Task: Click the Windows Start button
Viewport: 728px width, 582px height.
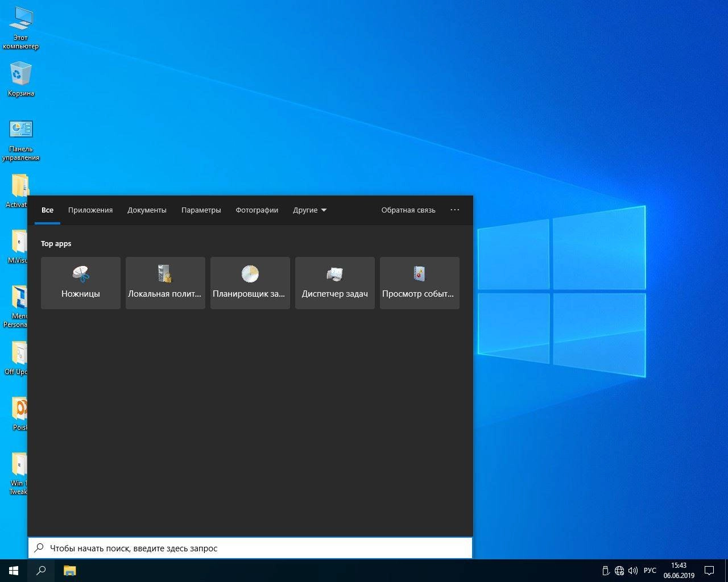Action: (14, 570)
